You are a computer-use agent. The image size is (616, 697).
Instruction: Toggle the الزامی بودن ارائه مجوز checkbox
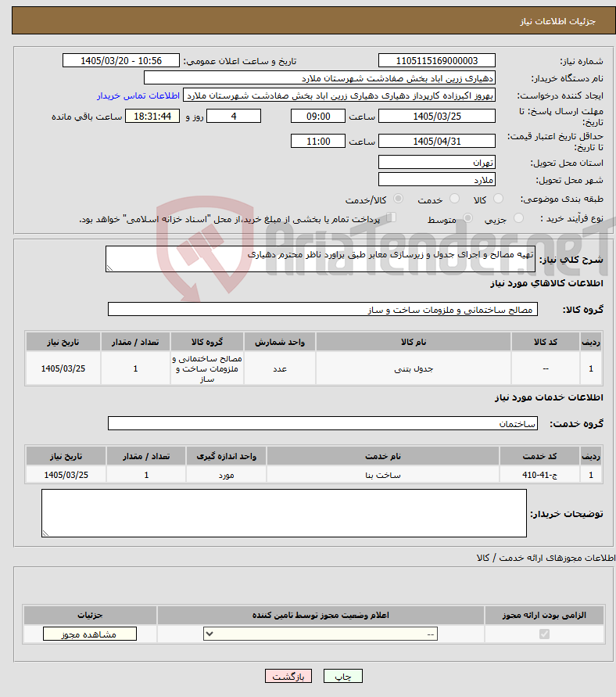tap(544, 634)
